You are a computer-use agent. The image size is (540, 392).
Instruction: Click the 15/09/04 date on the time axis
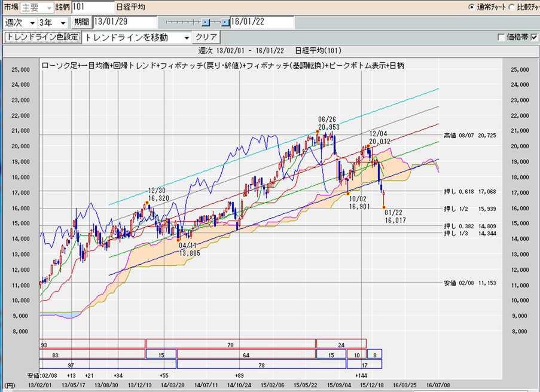coord(339,385)
